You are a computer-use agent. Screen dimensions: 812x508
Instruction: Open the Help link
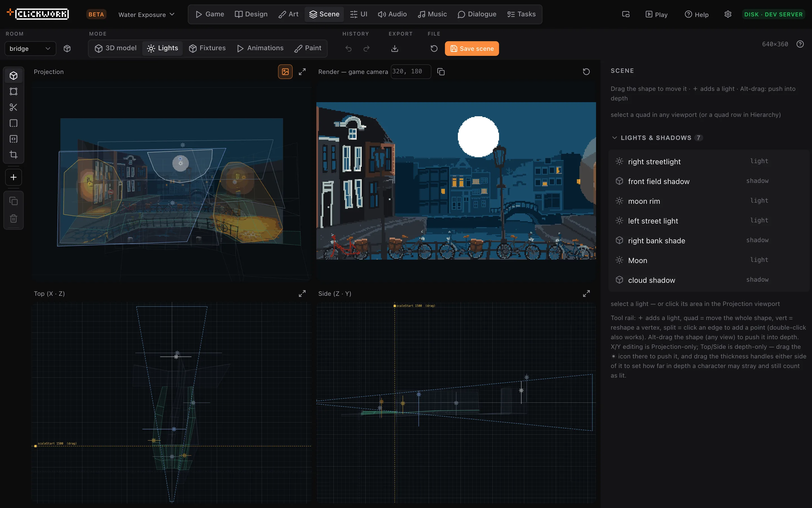(x=697, y=14)
